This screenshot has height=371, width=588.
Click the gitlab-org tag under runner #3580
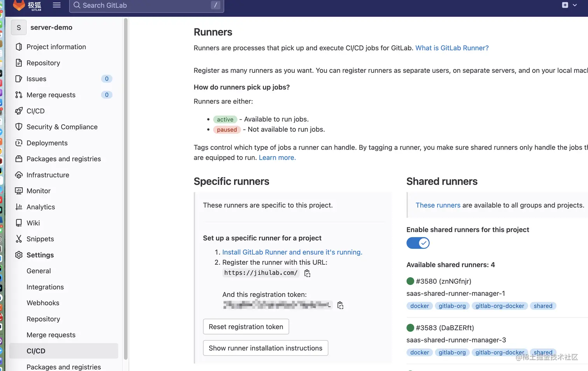pyautogui.click(x=452, y=306)
